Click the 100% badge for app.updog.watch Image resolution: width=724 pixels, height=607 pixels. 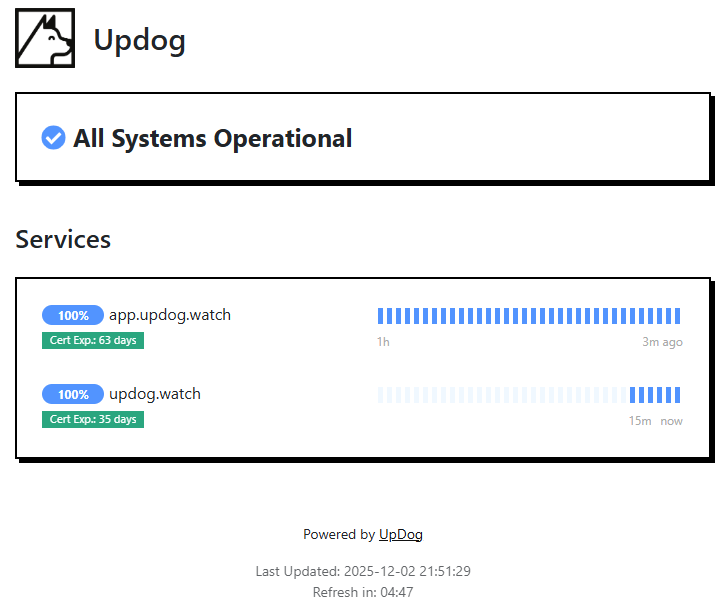73,315
